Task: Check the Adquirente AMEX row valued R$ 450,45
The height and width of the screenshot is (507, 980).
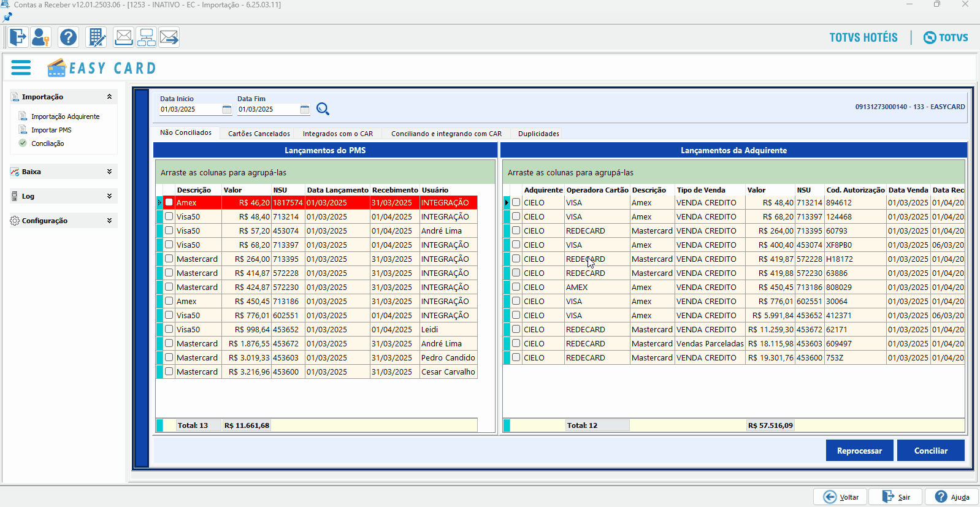Action: [516, 287]
